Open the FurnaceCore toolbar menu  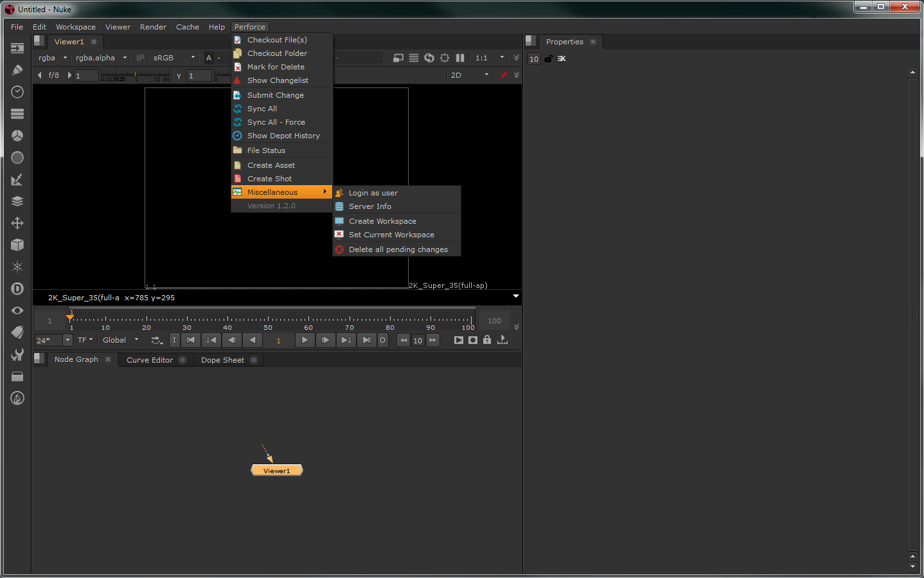[x=17, y=398]
